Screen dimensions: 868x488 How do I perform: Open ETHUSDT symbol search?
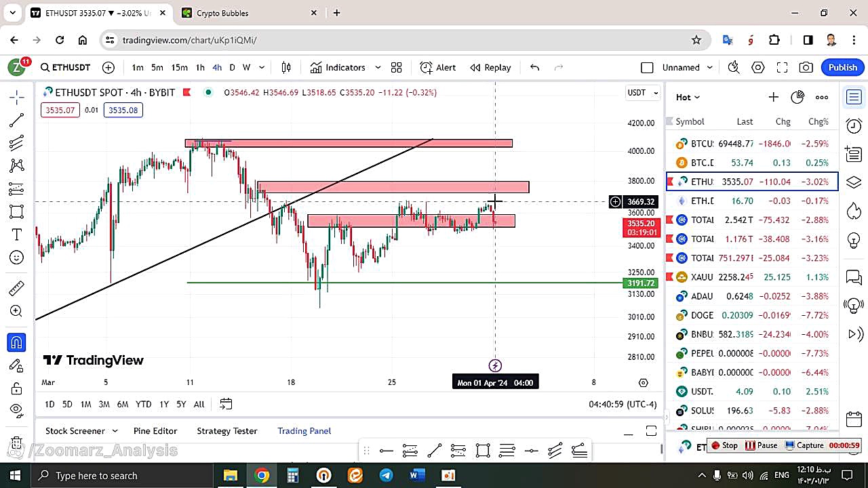(x=65, y=67)
